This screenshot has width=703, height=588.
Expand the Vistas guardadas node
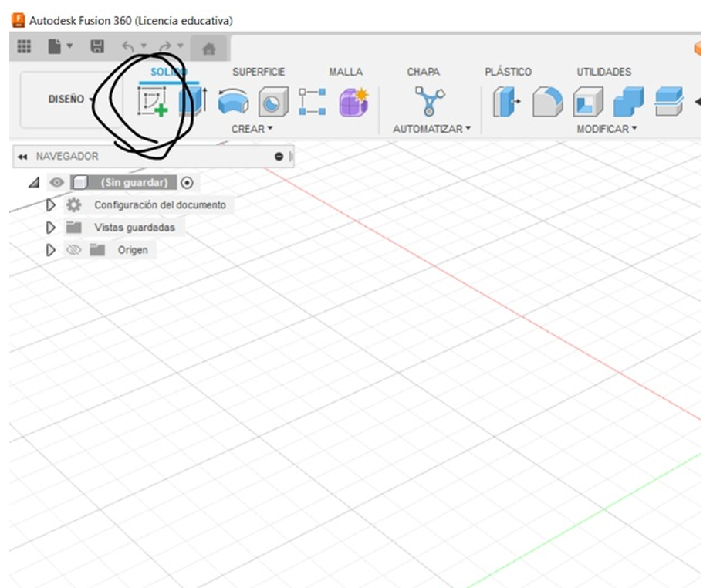[x=51, y=228]
